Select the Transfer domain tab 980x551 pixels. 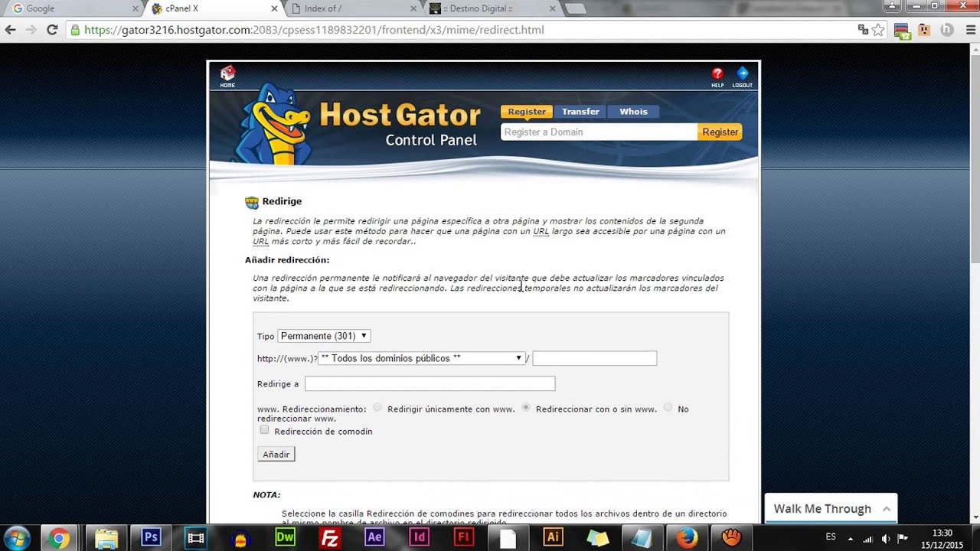coord(580,112)
